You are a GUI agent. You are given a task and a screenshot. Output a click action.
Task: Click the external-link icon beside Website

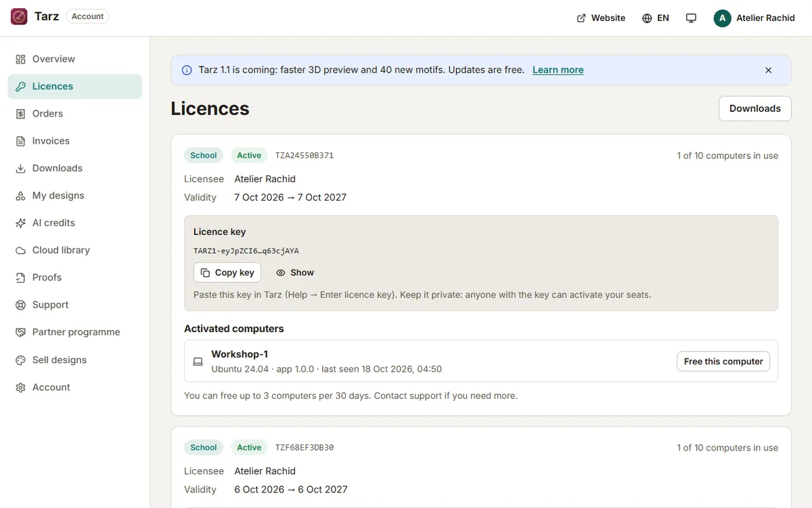(x=581, y=18)
